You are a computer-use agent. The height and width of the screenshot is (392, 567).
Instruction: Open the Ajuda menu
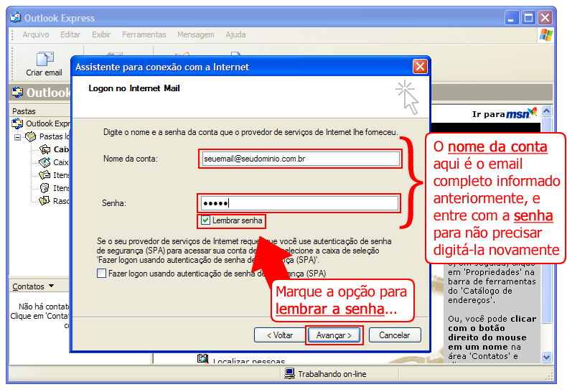click(235, 34)
